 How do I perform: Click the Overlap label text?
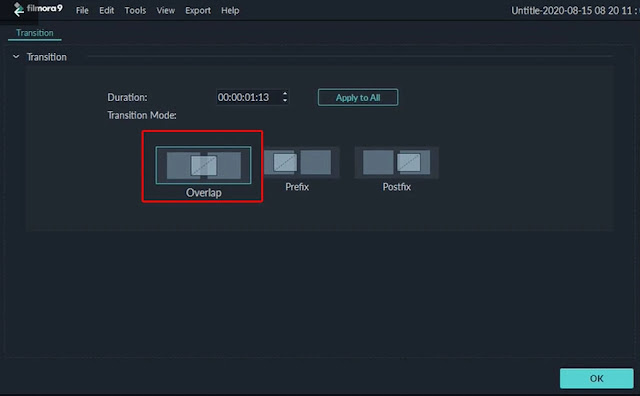204,193
